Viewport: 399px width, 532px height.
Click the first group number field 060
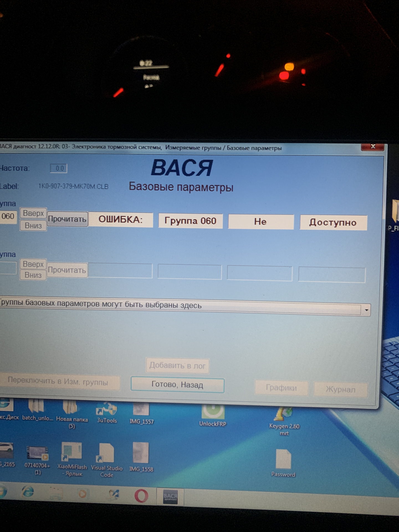tap(8, 216)
